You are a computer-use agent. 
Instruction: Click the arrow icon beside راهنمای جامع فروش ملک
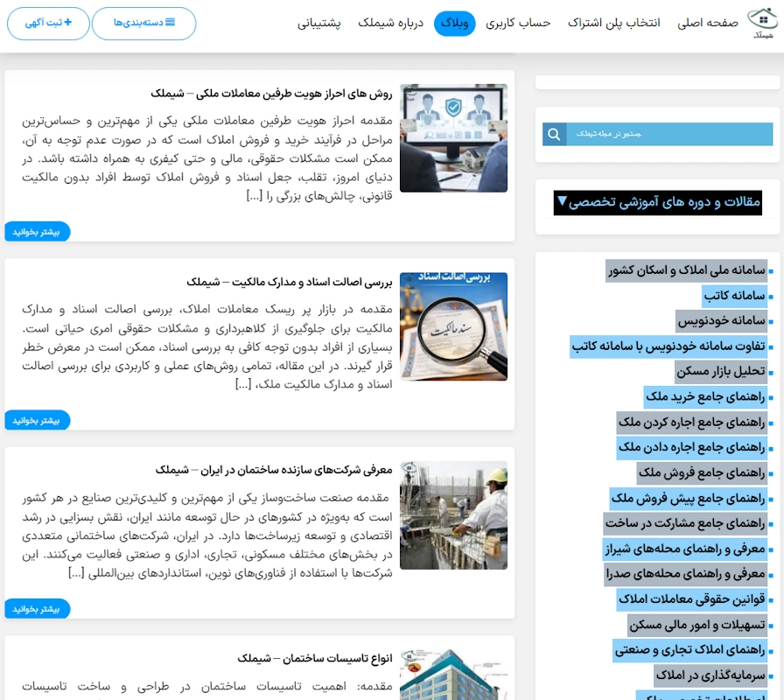click(771, 473)
